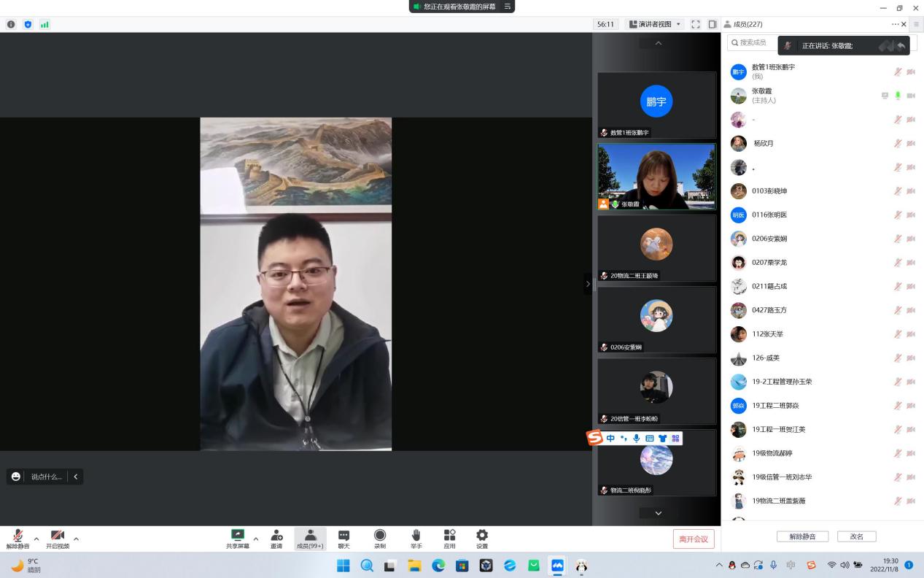The height and width of the screenshot is (578, 924).
Task: Open the 应用 apps icon
Action: coord(449,539)
